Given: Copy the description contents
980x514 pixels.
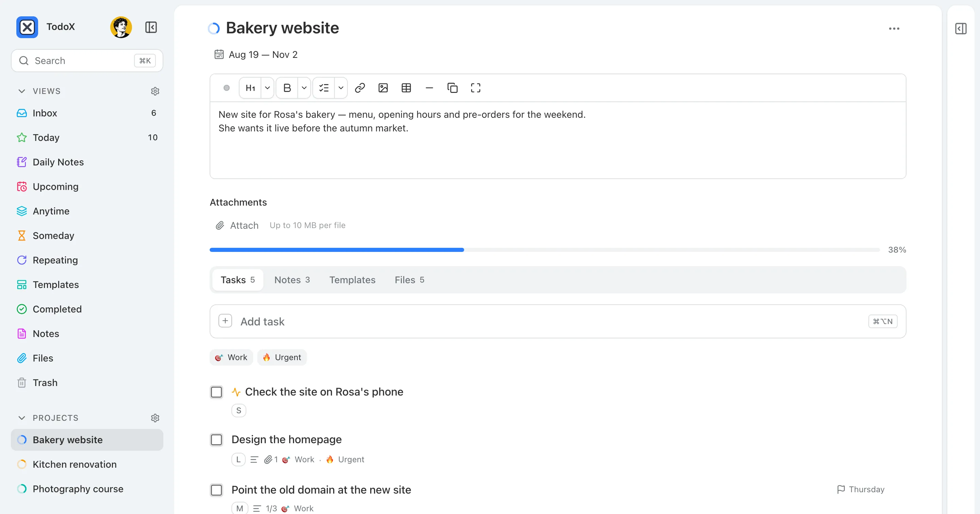Looking at the screenshot, I should pyautogui.click(x=452, y=88).
